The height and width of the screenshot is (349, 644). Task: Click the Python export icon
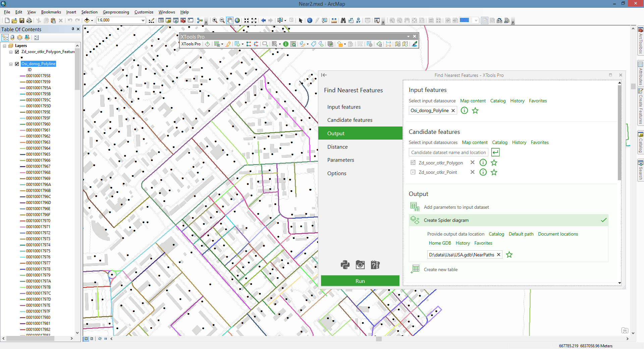(345, 265)
